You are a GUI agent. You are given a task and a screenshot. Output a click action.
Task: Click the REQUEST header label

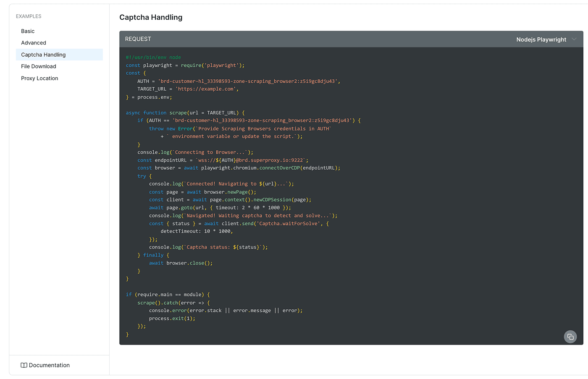138,39
